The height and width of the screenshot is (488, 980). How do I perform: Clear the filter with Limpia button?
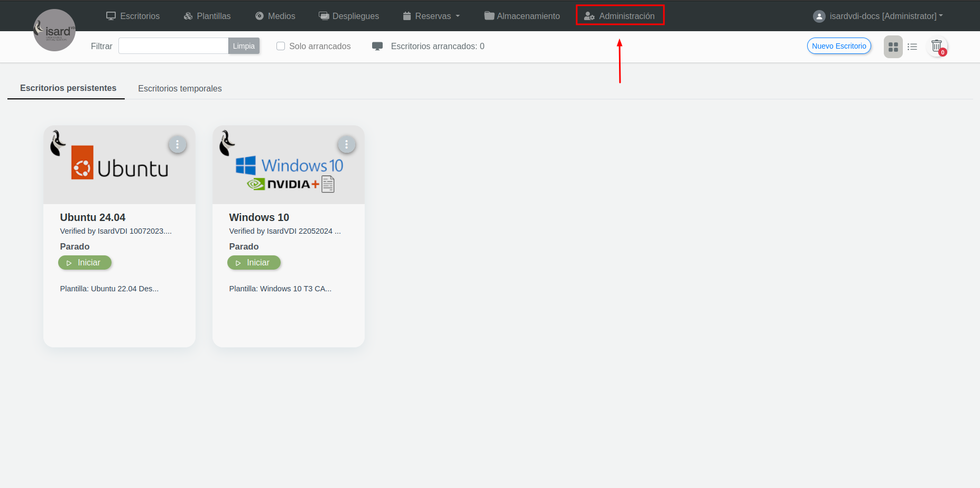(x=244, y=46)
